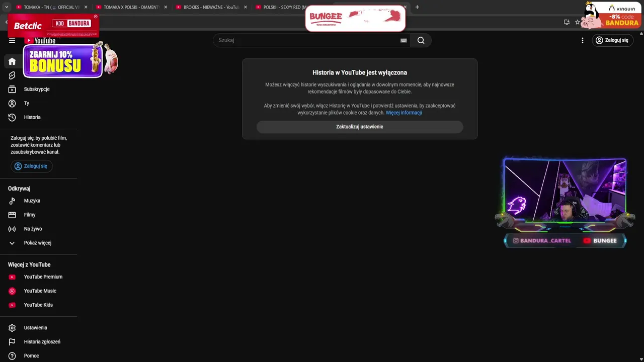
Task: Close the TOMAKA - TN tab
Action: (x=86, y=7)
